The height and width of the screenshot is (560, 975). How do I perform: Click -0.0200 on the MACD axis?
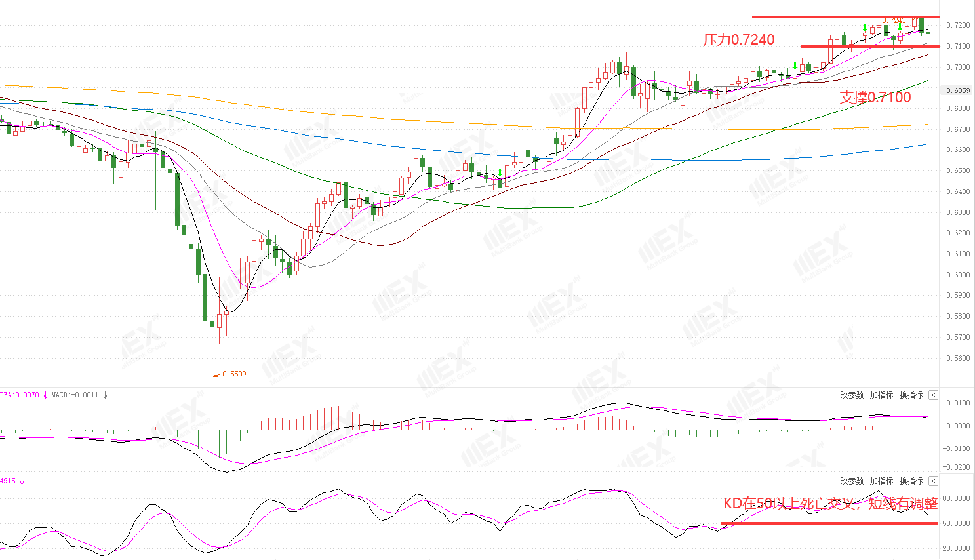pyautogui.click(x=957, y=467)
